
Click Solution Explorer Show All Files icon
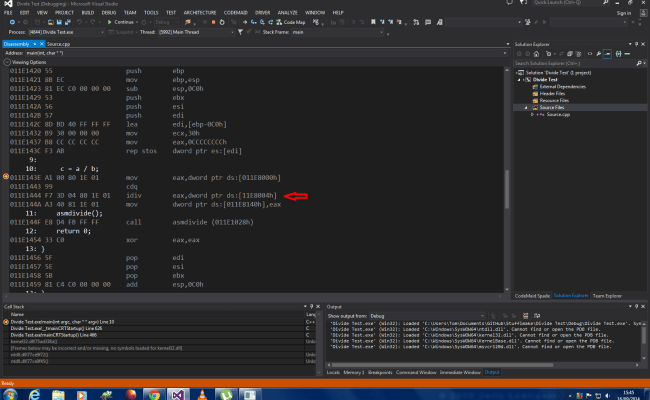click(x=579, y=54)
